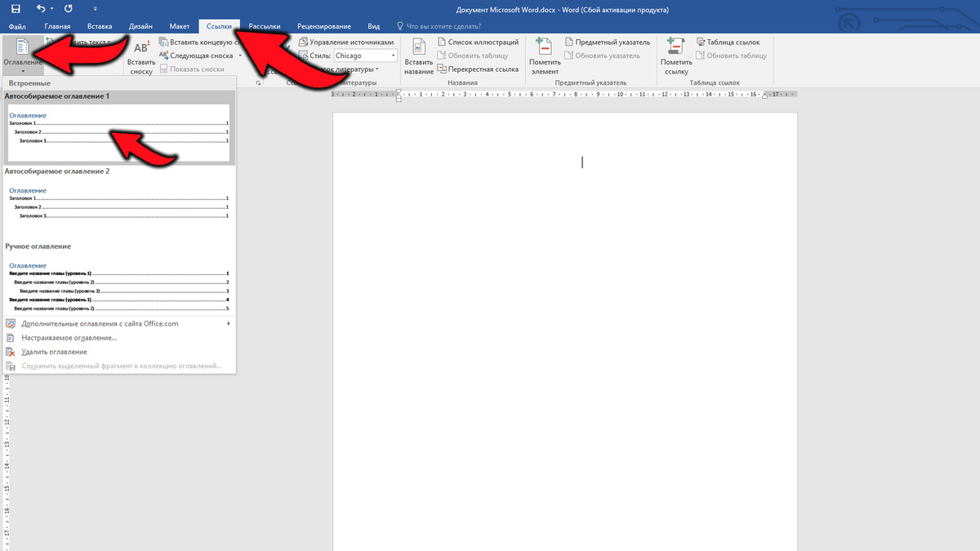Switch to the Рассылки tab
The image size is (980, 551).
click(x=265, y=27)
